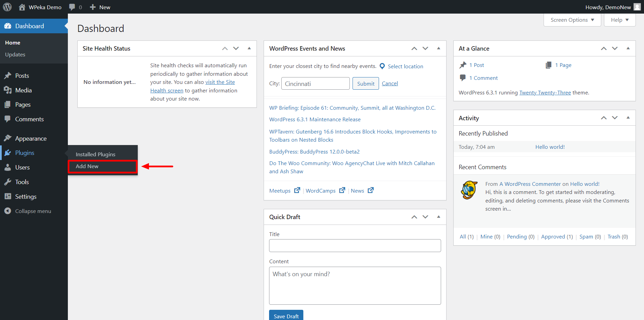Expand the Help dropdown
The height and width of the screenshot is (320, 644).
coord(619,20)
